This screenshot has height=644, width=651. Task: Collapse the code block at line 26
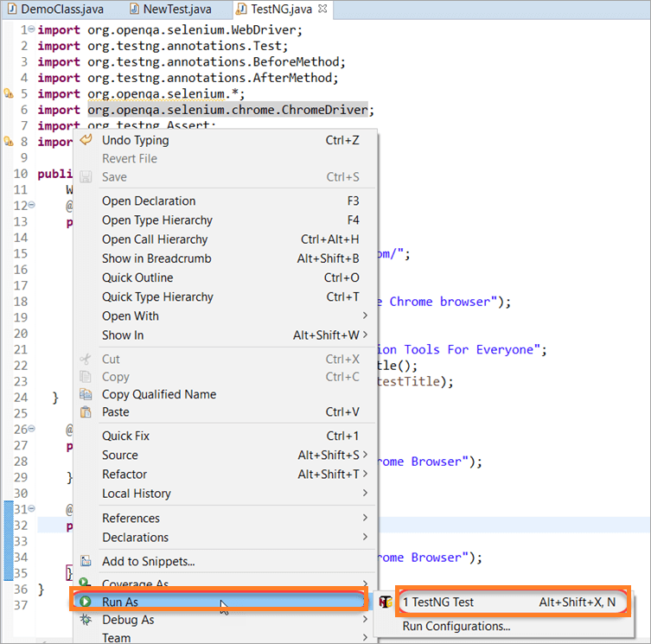pyautogui.click(x=31, y=430)
